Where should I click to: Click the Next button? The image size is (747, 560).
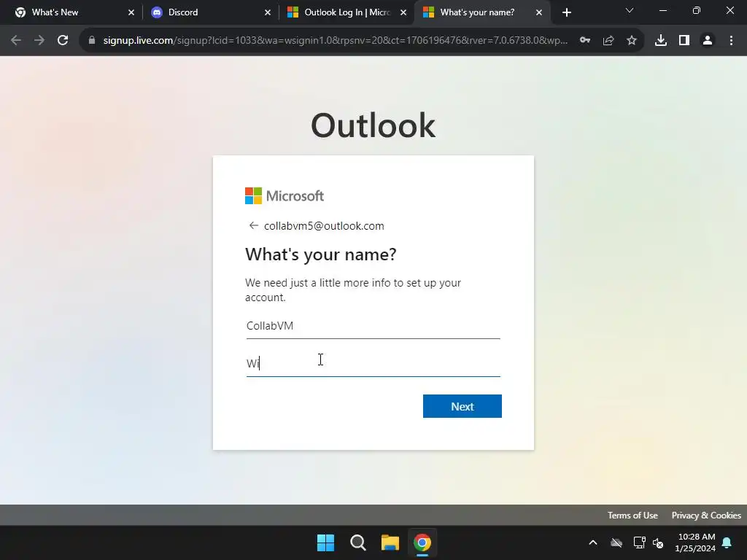(x=462, y=406)
